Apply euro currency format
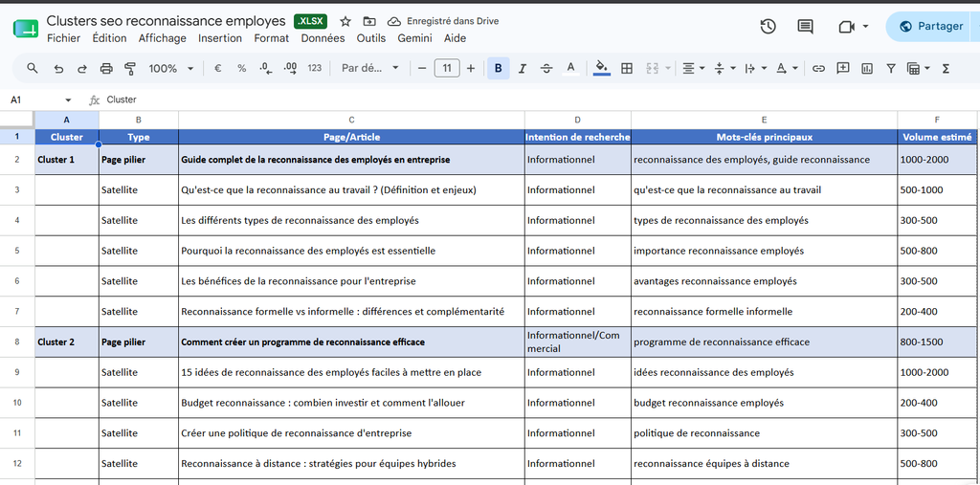980x485 pixels. (x=217, y=68)
